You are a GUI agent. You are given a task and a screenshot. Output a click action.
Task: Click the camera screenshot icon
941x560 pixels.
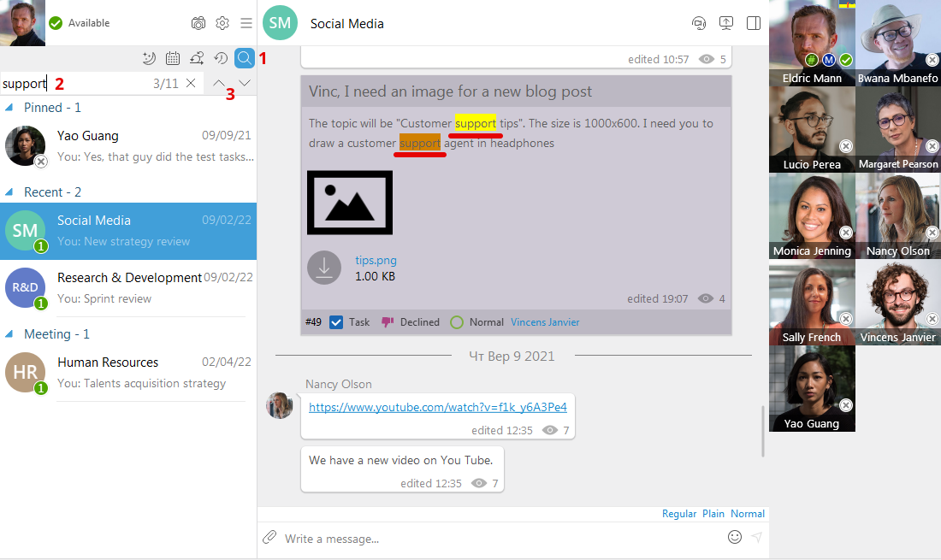pyautogui.click(x=198, y=23)
